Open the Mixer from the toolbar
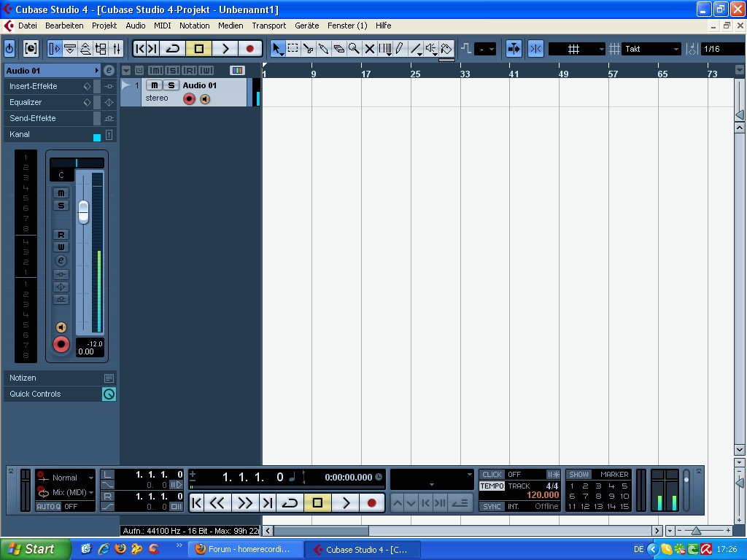The width and height of the screenshot is (747, 560). [x=116, y=49]
